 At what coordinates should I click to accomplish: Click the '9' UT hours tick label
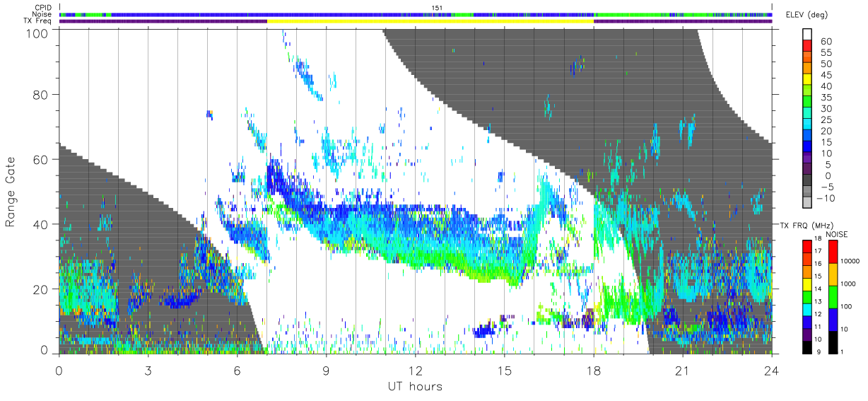pos(327,370)
